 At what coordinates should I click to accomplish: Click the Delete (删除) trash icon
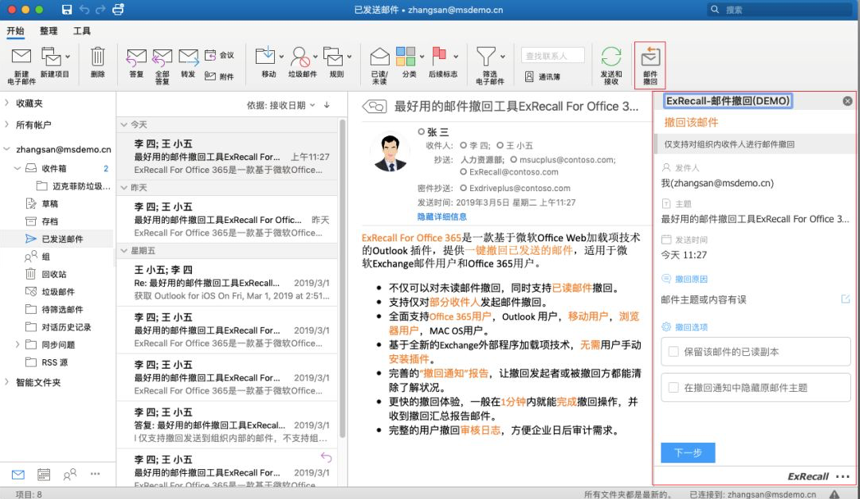(98, 56)
